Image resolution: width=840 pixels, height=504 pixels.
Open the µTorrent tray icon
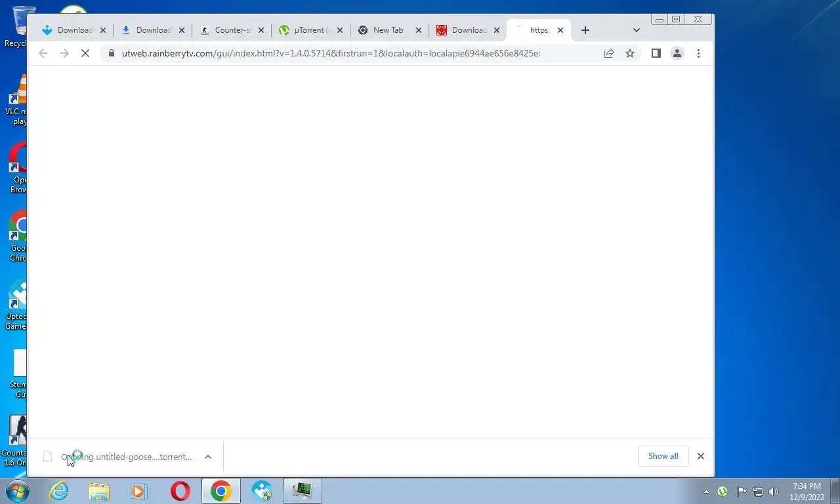pos(723,492)
